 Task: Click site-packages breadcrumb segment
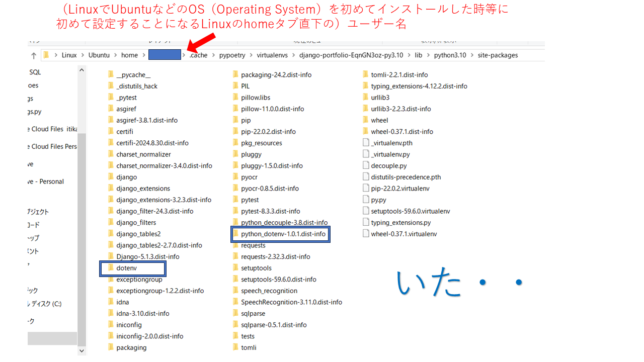click(498, 55)
